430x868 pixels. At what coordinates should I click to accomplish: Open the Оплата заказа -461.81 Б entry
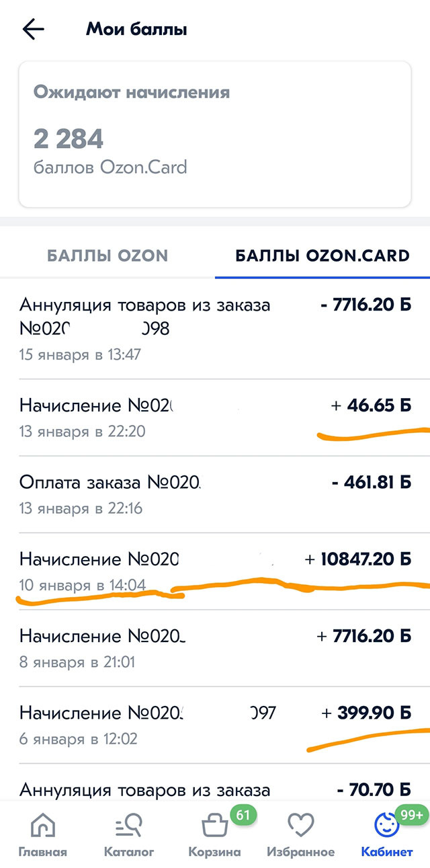coord(215,494)
